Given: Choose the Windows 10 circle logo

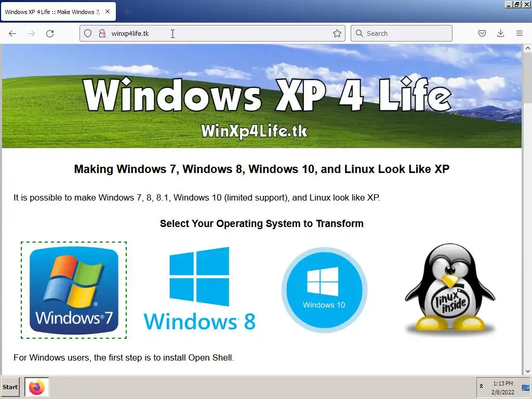Looking at the screenshot, I should coord(324,290).
